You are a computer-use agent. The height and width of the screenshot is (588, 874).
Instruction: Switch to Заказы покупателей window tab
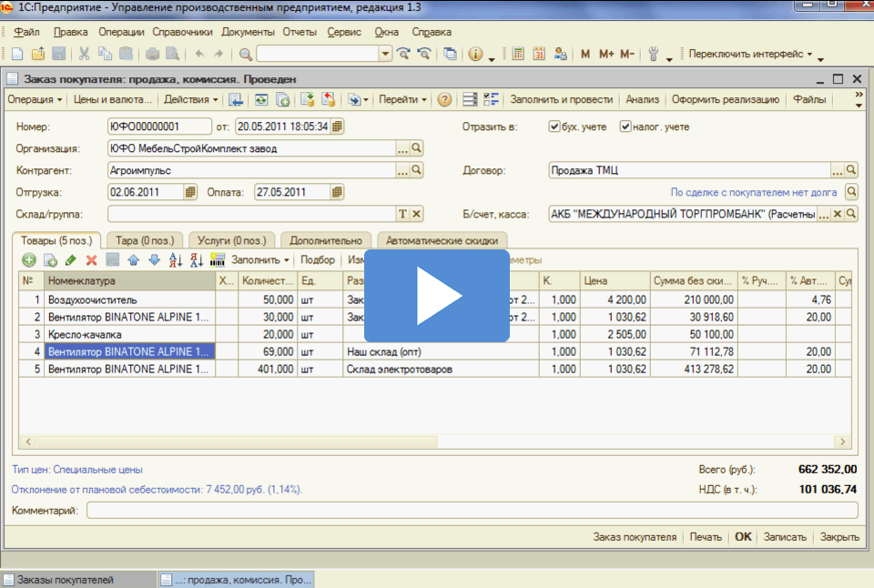click(78, 580)
